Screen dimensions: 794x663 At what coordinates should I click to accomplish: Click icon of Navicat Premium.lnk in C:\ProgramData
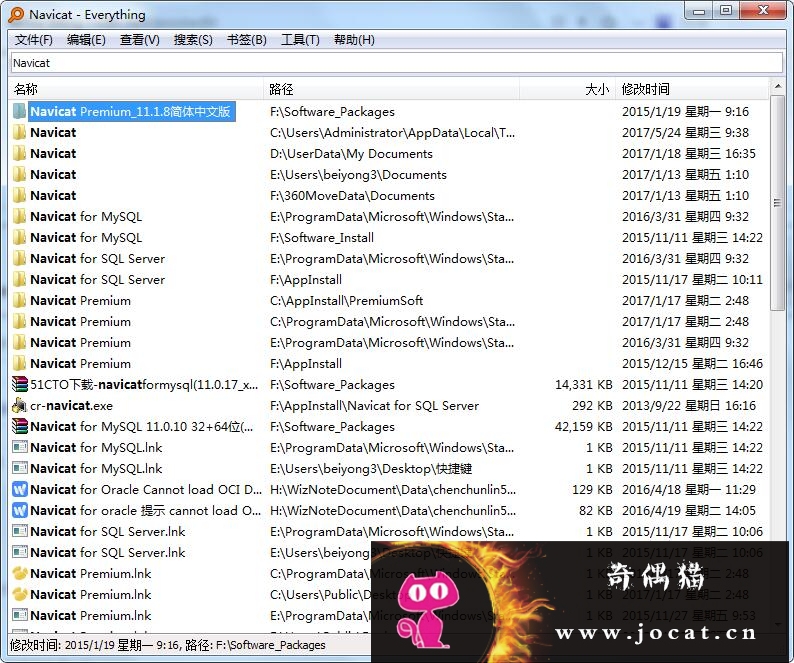click(19, 574)
